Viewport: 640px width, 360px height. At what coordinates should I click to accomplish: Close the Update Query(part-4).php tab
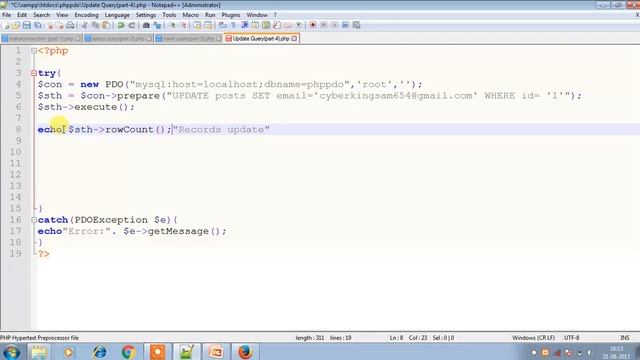[294, 38]
